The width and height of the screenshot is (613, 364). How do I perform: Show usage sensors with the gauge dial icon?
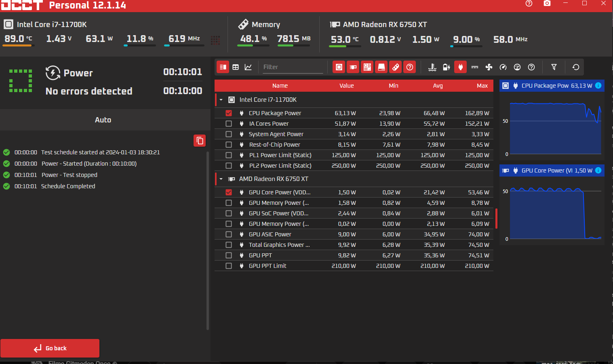click(517, 67)
